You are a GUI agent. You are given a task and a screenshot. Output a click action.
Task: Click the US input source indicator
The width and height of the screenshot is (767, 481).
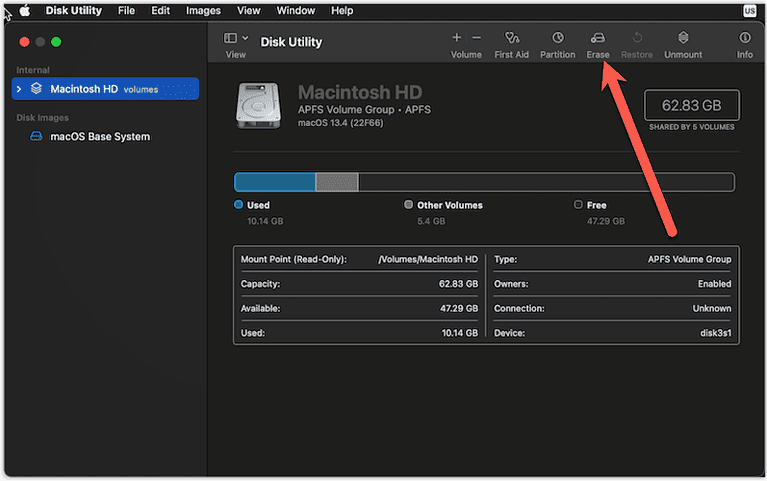coord(749,10)
